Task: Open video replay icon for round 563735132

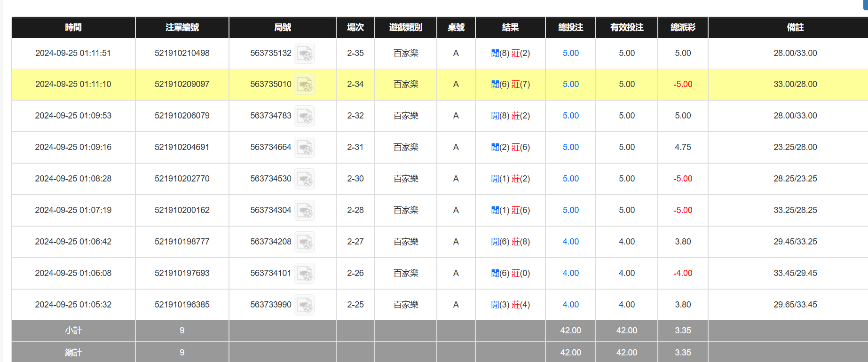Action: pos(304,54)
